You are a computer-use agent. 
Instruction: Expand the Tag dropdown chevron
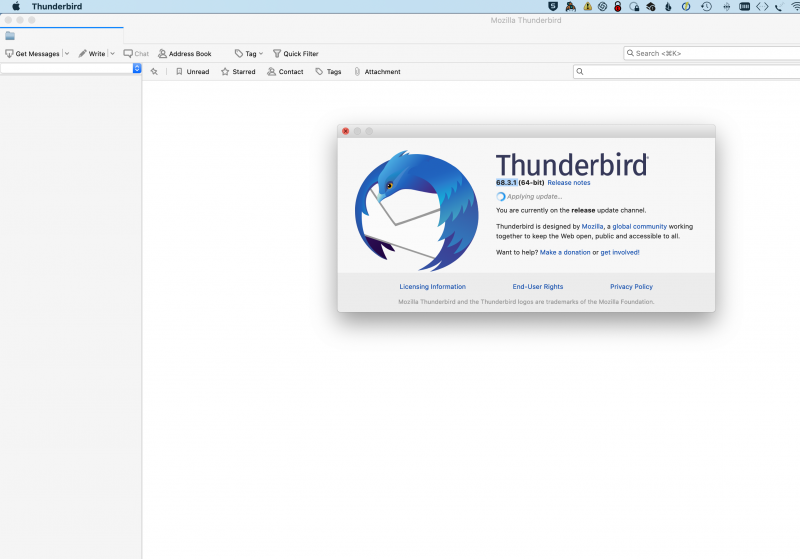261,54
